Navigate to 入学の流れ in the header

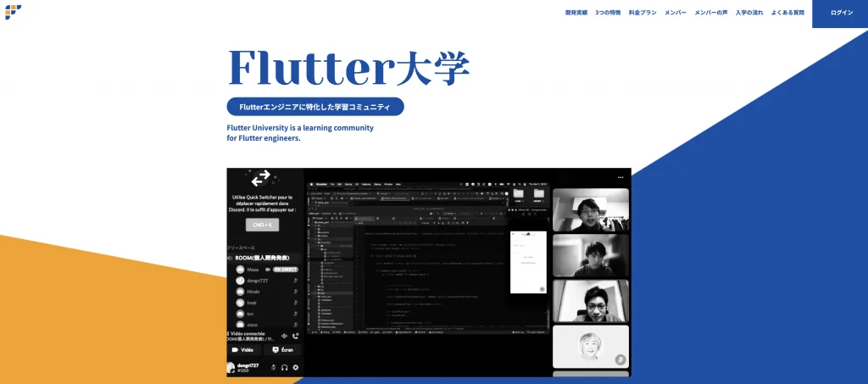point(749,13)
